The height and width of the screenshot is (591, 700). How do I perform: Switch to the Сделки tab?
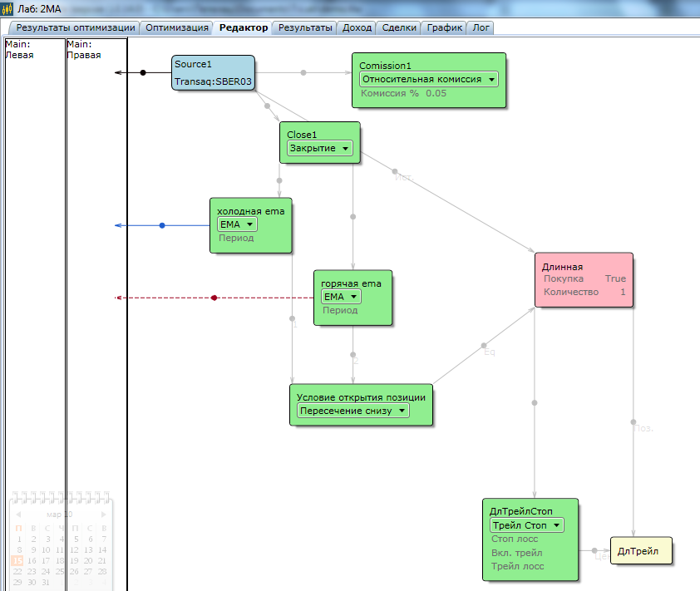tap(400, 27)
